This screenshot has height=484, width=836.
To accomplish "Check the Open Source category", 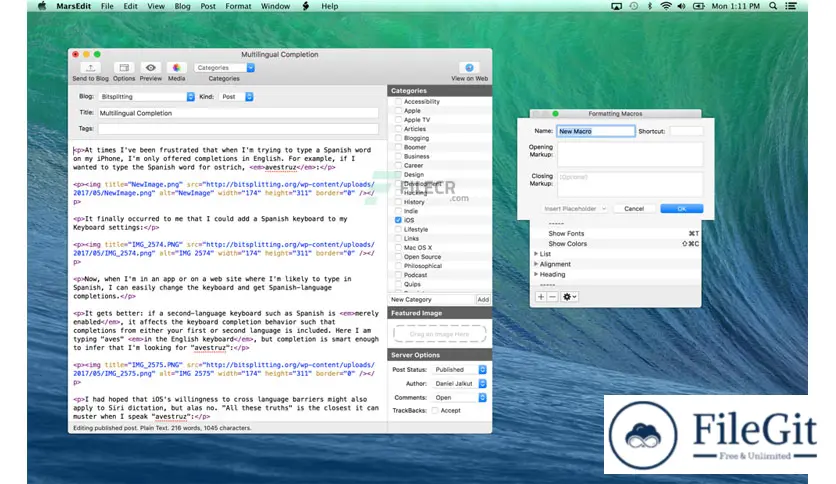I will (x=398, y=256).
